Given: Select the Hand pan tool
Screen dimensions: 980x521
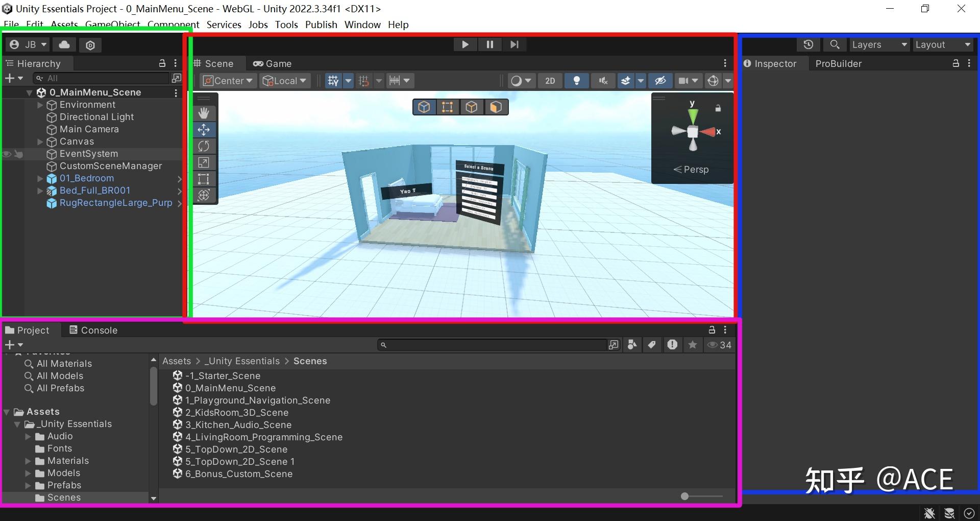Looking at the screenshot, I should coord(204,113).
